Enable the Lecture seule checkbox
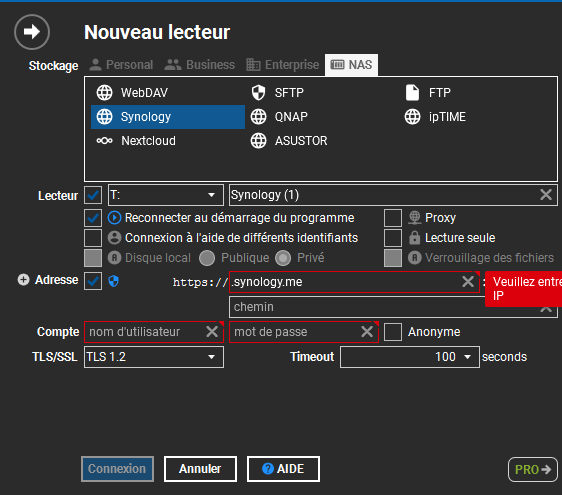This screenshot has width=562, height=495. pyautogui.click(x=393, y=238)
